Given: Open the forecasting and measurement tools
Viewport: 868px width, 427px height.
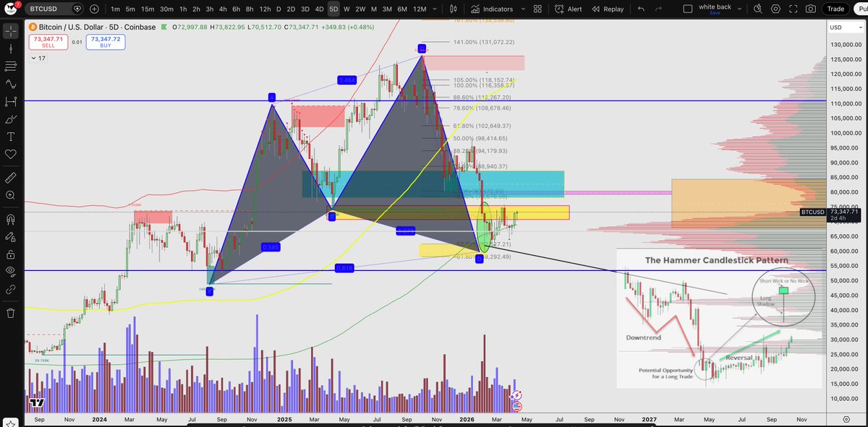Looking at the screenshot, I should tap(11, 102).
